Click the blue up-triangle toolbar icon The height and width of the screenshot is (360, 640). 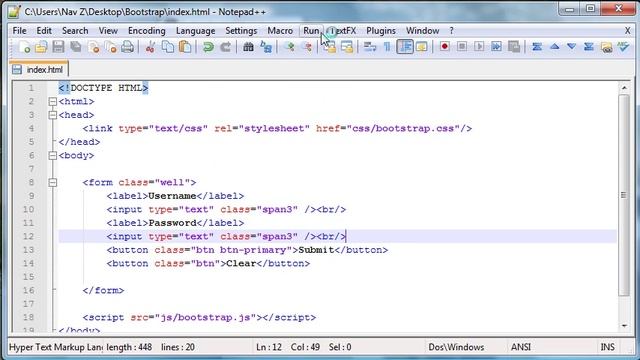[554, 47]
